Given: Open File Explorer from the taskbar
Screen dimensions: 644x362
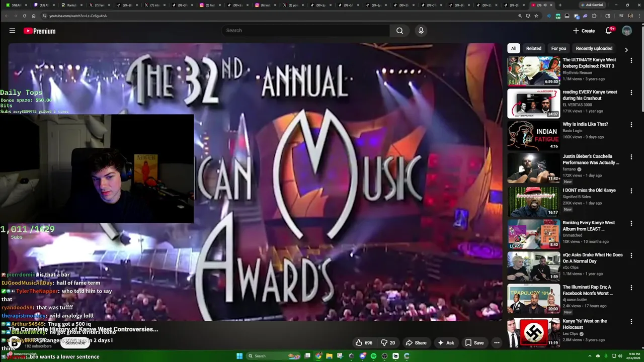Looking at the screenshot, I should (x=329, y=356).
